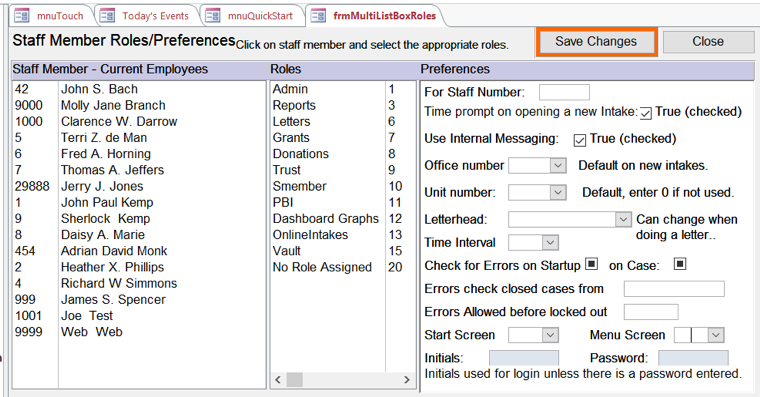The width and height of the screenshot is (760, 397).
Task: Select the Smember role
Action: coord(343,186)
